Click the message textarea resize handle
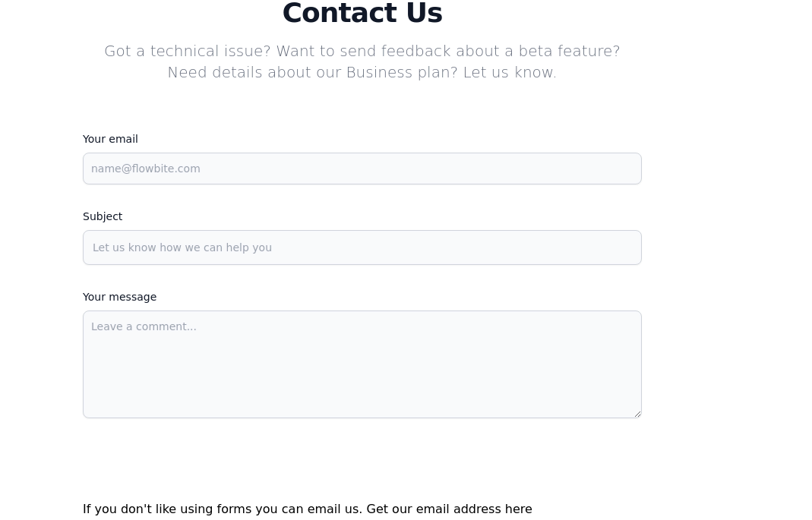This screenshot has width=812, height=520. pyautogui.click(x=637, y=414)
